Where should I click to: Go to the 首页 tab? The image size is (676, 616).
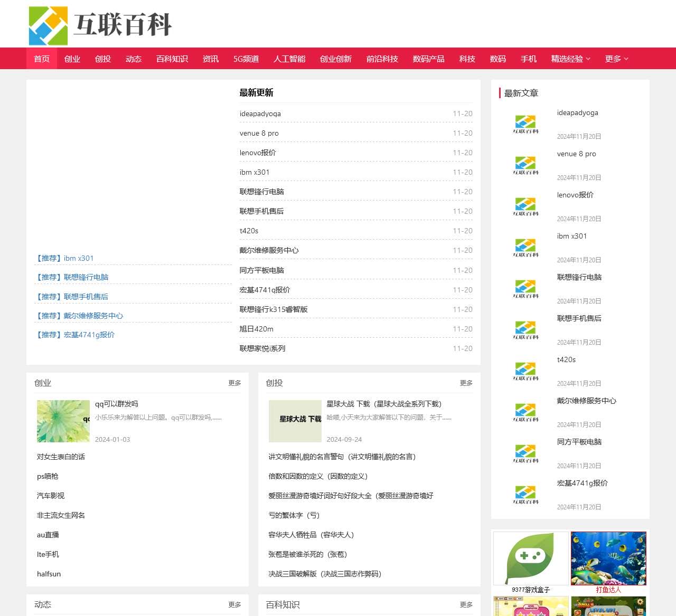42,59
